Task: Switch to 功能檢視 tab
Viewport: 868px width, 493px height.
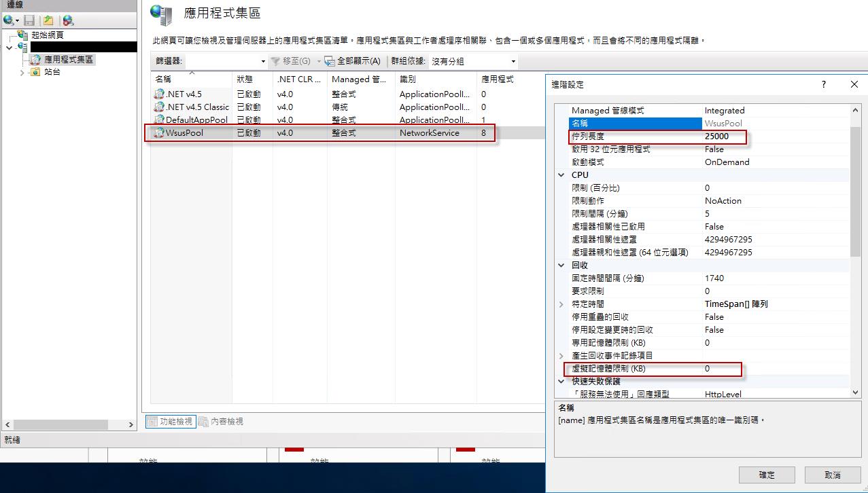Action: point(170,422)
